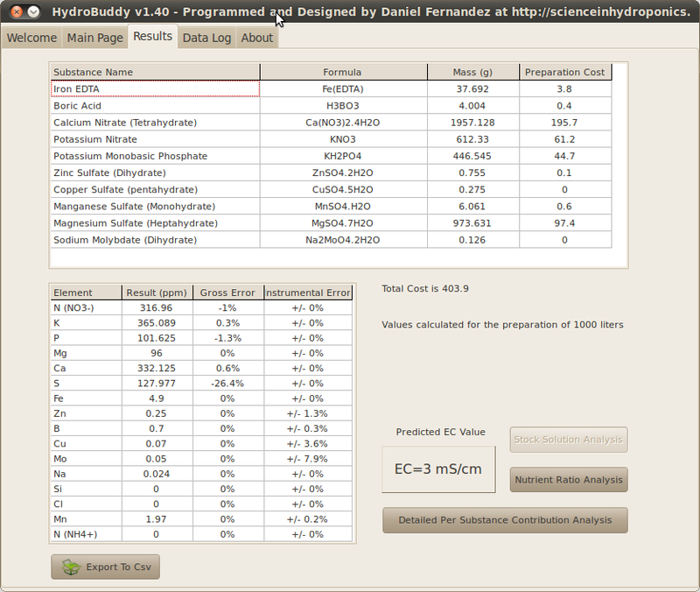Screen dimensions: 700x592
Task: Select Calcium Nitrate (Tetrahydrate) row
Action: [x=331, y=123]
